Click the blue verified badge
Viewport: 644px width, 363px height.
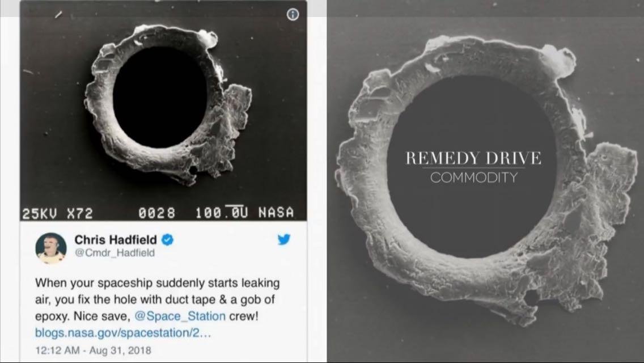pos(167,239)
